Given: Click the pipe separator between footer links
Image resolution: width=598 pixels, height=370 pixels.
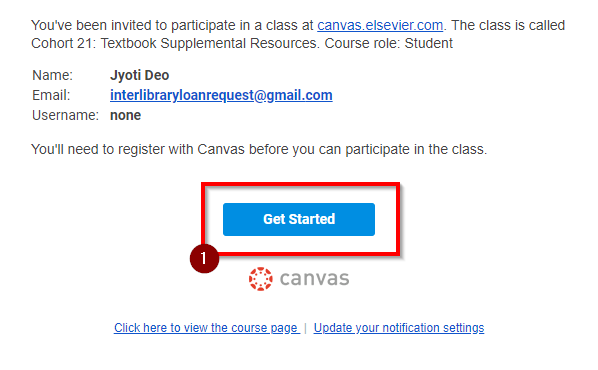Looking at the screenshot, I should coord(305,328).
